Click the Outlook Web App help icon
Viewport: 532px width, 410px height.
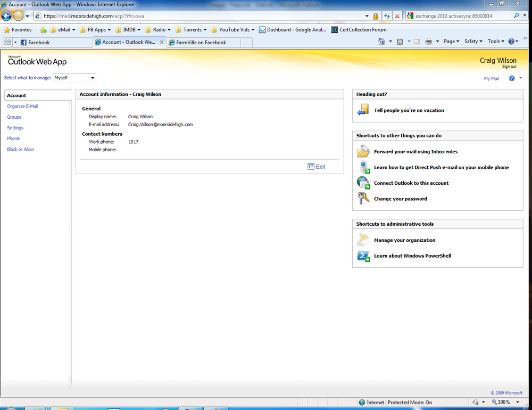(512, 78)
